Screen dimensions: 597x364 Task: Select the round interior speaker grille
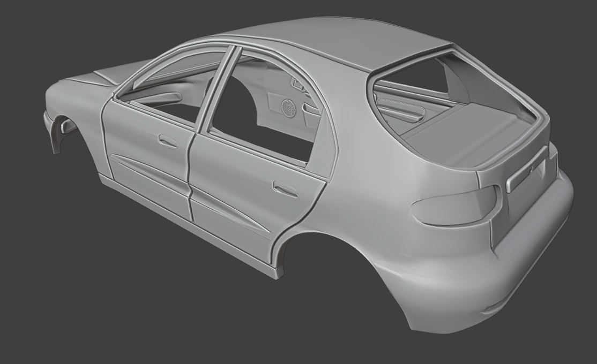(x=289, y=107)
